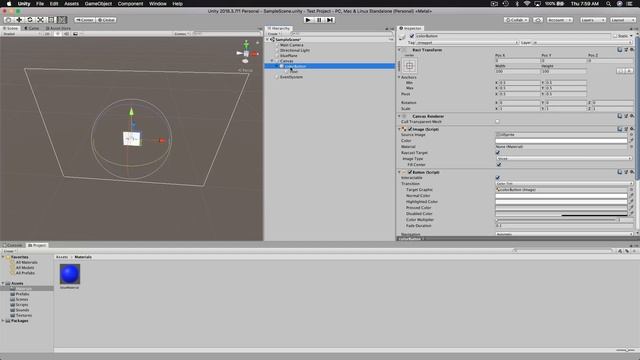
Task: Open the Component menu
Action: [x=130, y=4]
